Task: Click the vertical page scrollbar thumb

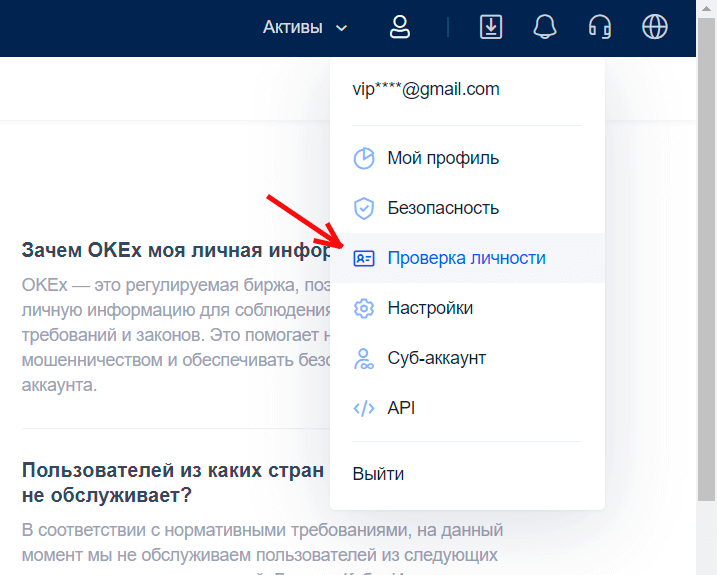Action: [x=706, y=259]
